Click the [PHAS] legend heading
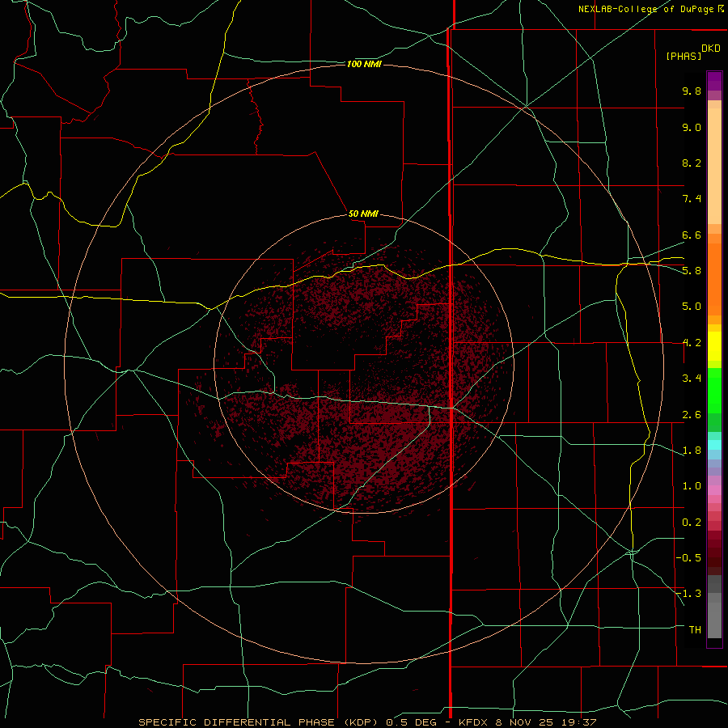Viewport: 728px width, 728px height. (x=684, y=56)
